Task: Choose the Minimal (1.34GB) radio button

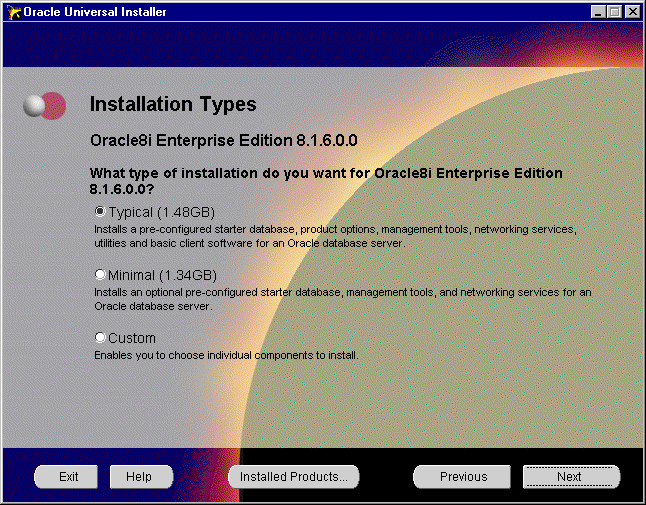Action: (x=100, y=275)
